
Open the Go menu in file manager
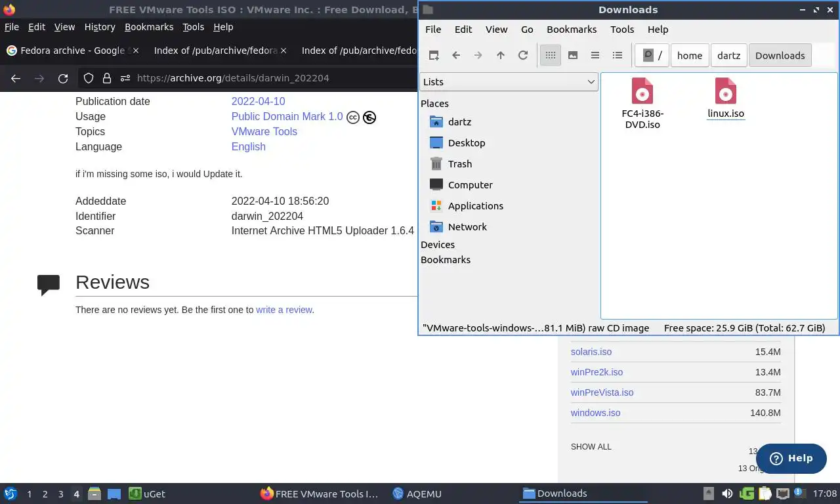coord(527,30)
